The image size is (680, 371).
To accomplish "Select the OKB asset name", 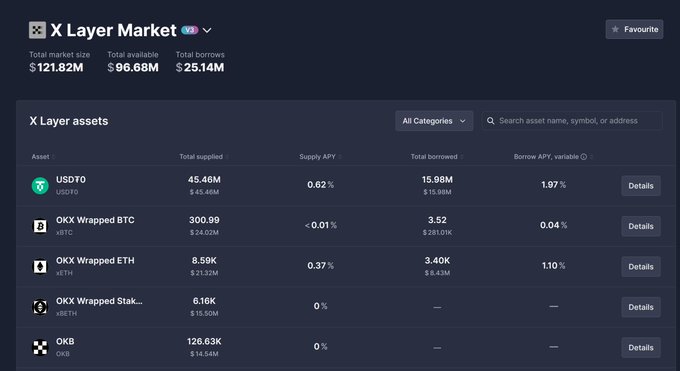I will tap(65, 341).
